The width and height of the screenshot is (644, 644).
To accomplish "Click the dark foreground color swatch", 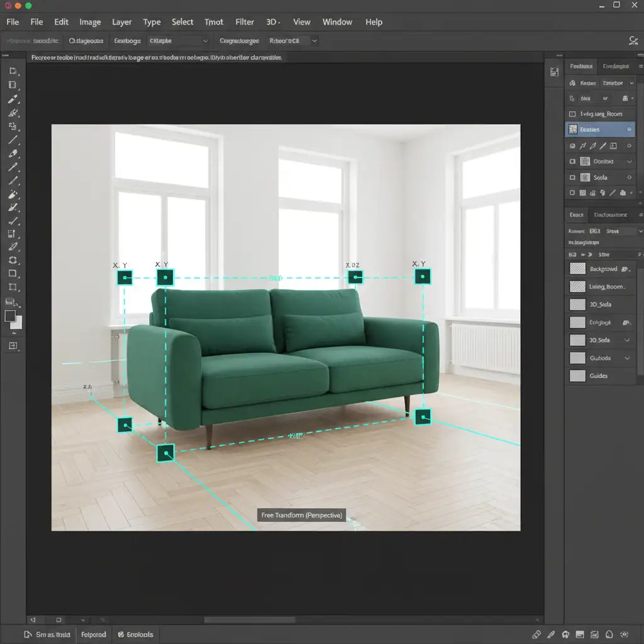I will 10,316.
